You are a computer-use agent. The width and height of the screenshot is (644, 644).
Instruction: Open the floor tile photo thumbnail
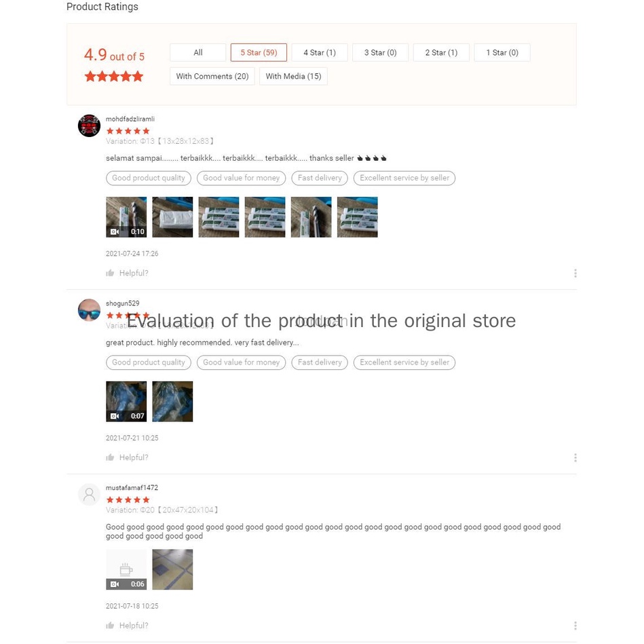172,569
